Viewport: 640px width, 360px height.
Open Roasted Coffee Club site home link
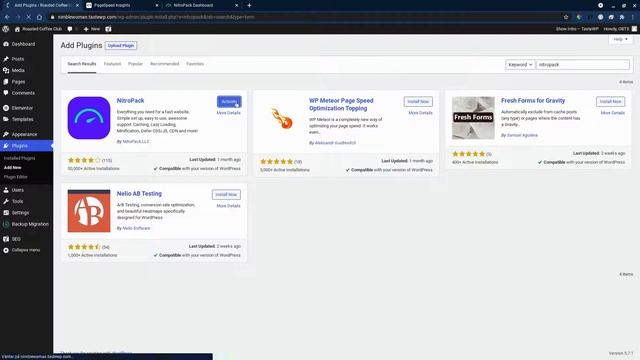(x=38, y=29)
